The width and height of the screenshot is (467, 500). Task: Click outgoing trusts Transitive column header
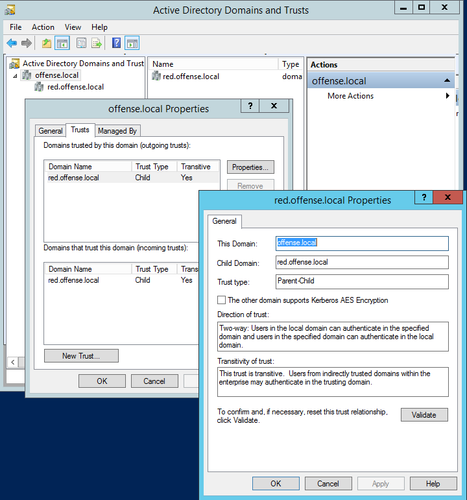(x=198, y=167)
